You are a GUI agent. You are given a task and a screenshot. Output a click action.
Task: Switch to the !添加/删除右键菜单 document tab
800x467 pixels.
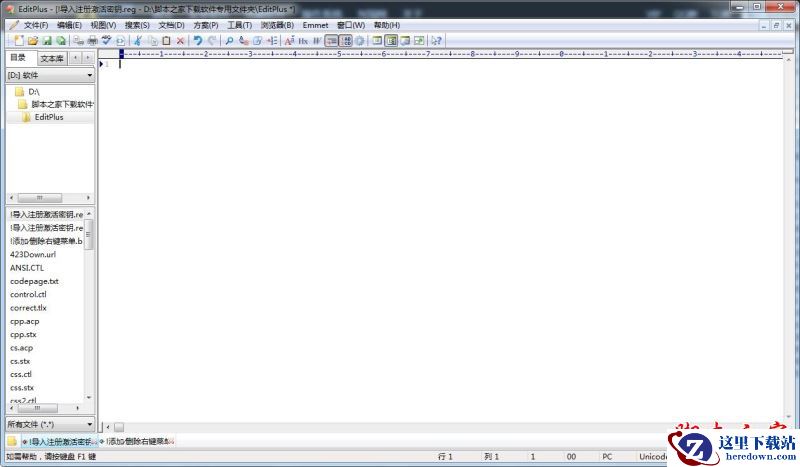tap(137, 441)
